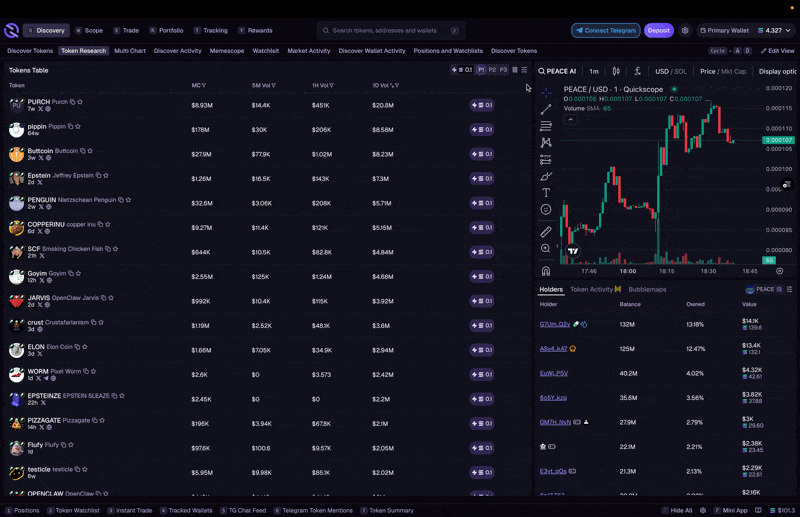This screenshot has height=517, width=800.
Task: Sort Tokens Table by 5M Vol column
Action: click(x=263, y=86)
